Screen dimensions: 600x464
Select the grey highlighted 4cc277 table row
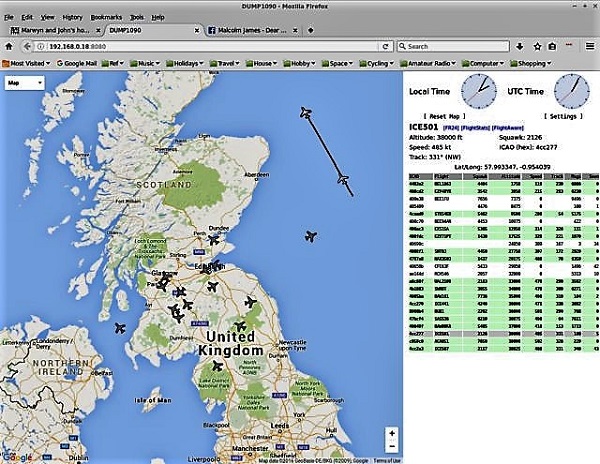[503, 334]
